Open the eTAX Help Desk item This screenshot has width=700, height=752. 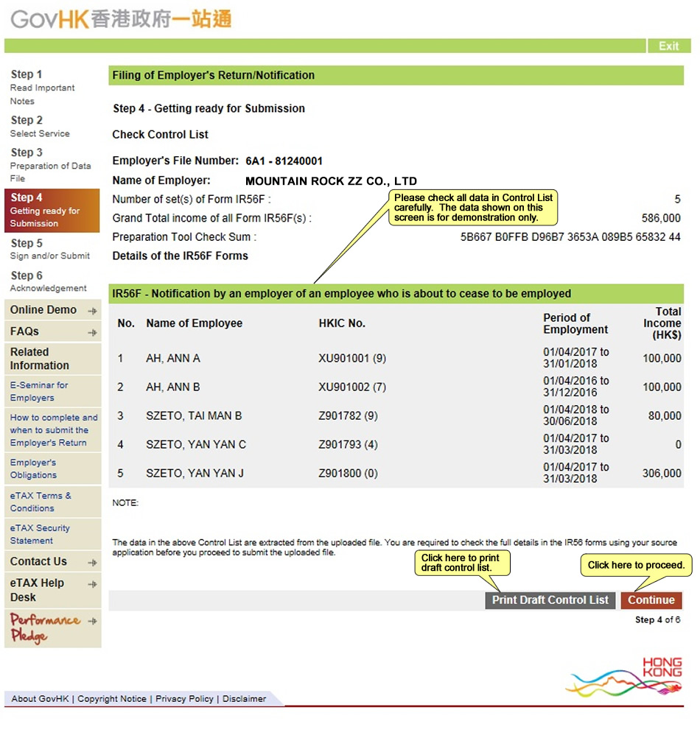pyautogui.click(x=53, y=590)
